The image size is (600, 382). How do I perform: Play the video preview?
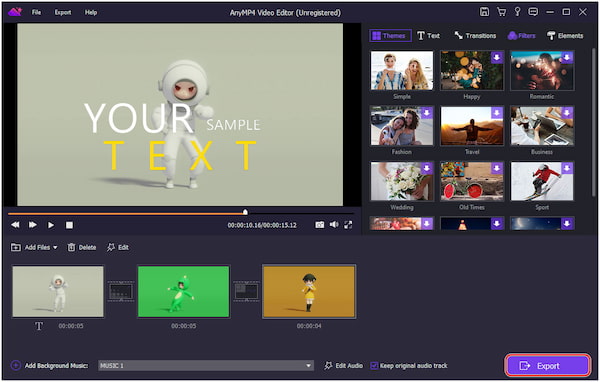(51, 225)
